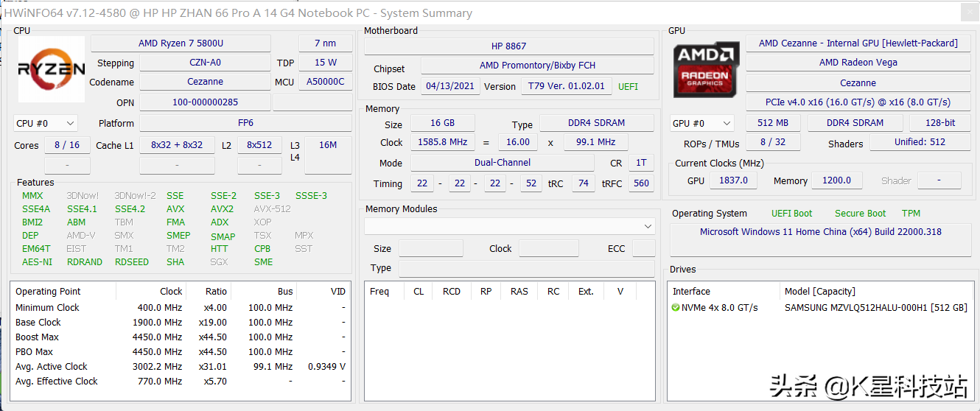Click the AMD Ryzen 7 5800U name field
980x411 pixels.
181,43
